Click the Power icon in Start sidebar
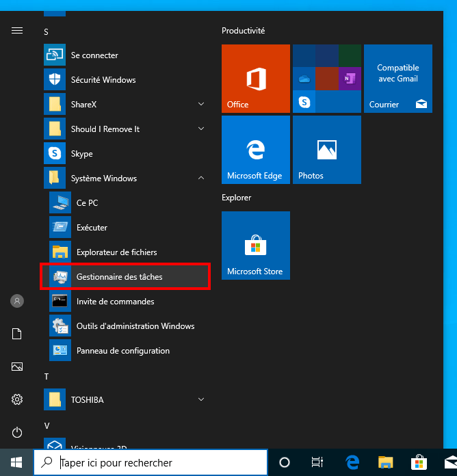Viewport: 457px width, 476px height. coord(17,432)
